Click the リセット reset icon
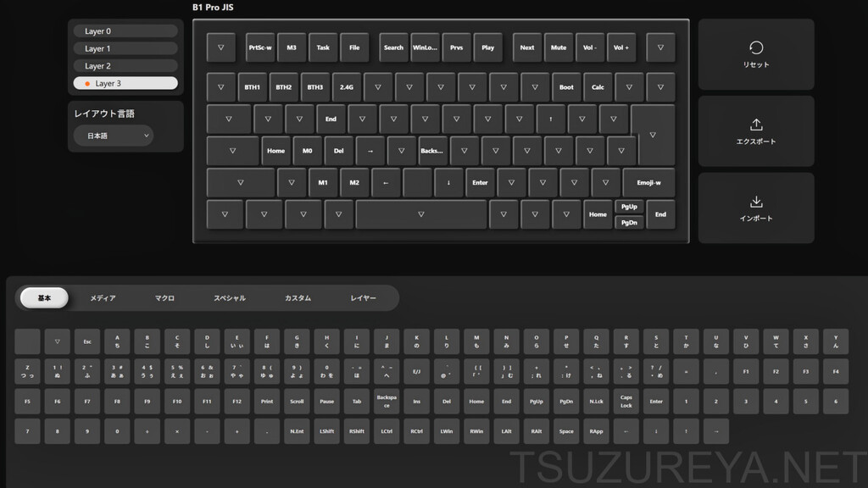 tap(755, 47)
